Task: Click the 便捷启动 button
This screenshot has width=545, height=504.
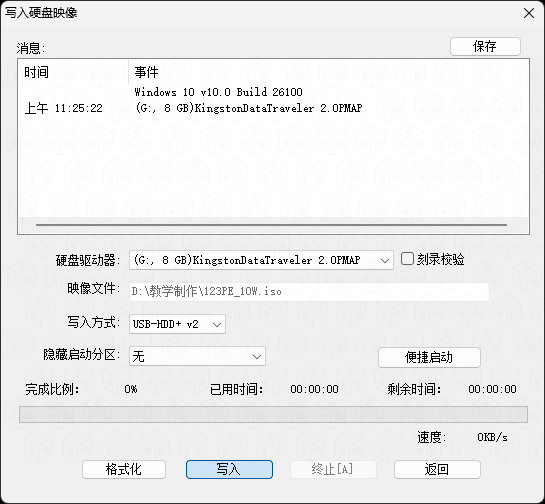Action: click(x=429, y=357)
